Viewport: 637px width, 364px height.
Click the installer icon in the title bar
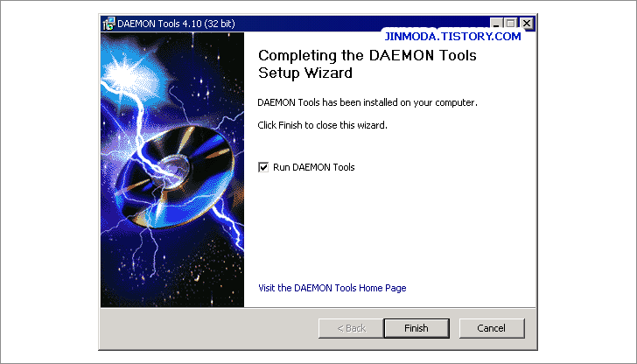(x=108, y=24)
